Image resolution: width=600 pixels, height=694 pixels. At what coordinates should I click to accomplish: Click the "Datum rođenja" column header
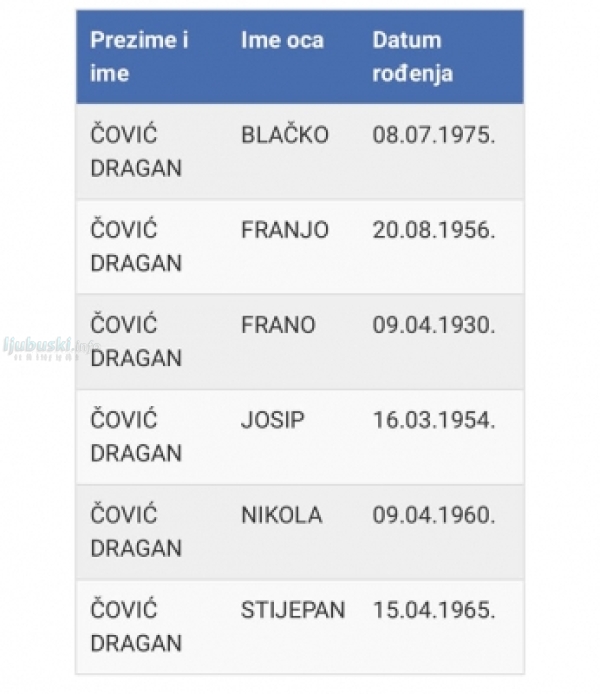click(x=412, y=57)
